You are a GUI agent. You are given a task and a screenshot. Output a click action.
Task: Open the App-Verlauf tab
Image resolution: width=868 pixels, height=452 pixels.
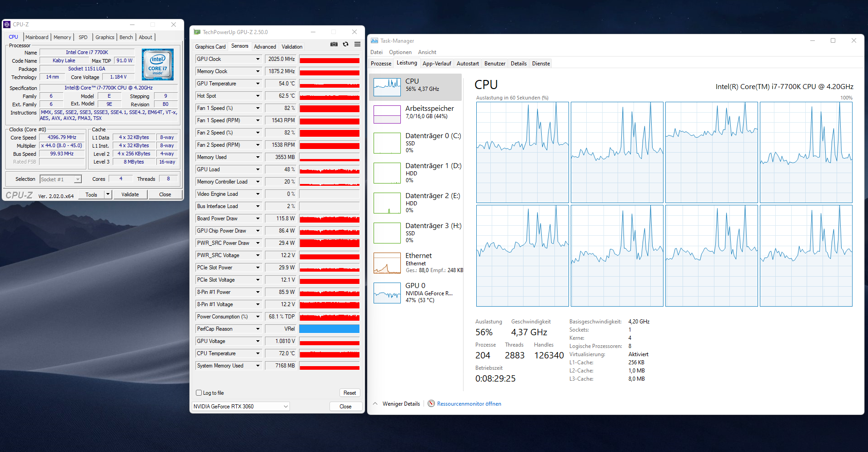[x=437, y=64]
